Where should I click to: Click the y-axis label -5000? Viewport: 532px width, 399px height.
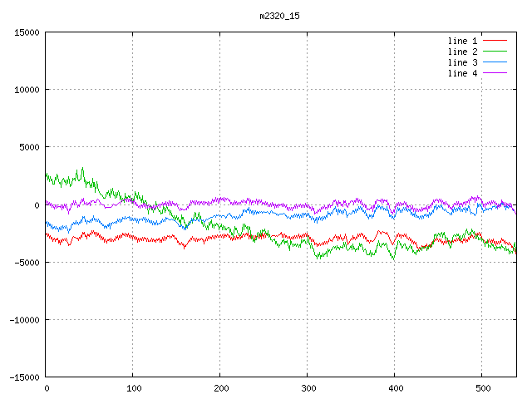pos(27,263)
